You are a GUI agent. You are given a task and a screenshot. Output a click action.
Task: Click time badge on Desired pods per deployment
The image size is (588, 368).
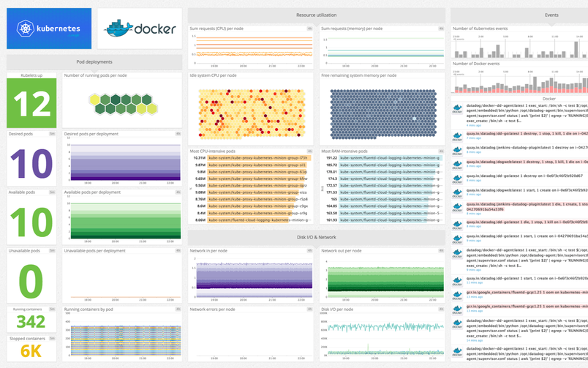(x=178, y=134)
